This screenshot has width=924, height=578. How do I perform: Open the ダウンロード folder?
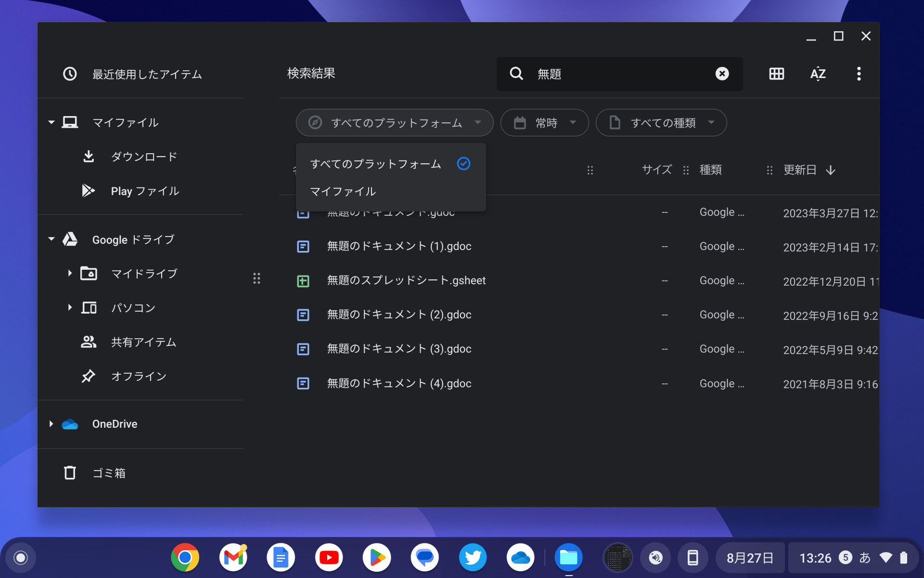[x=144, y=156]
